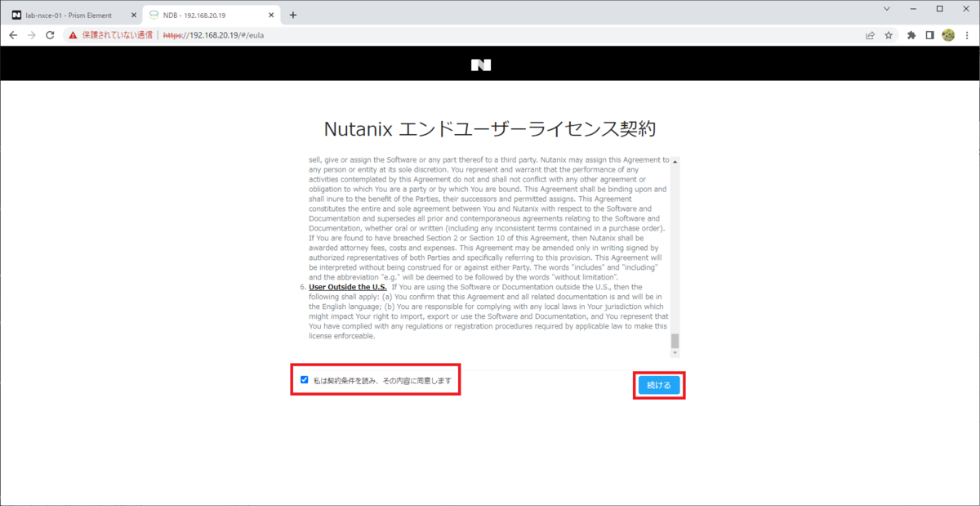The height and width of the screenshot is (506, 980).
Task: Click the 'User Outside the U.S.' heading
Action: click(348, 287)
